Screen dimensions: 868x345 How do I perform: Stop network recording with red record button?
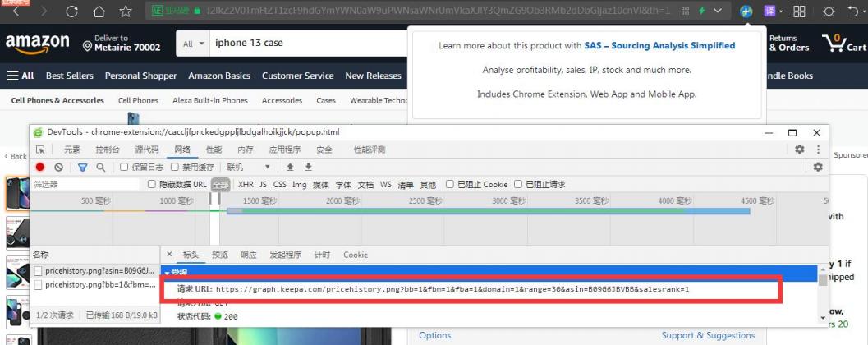point(40,168)
